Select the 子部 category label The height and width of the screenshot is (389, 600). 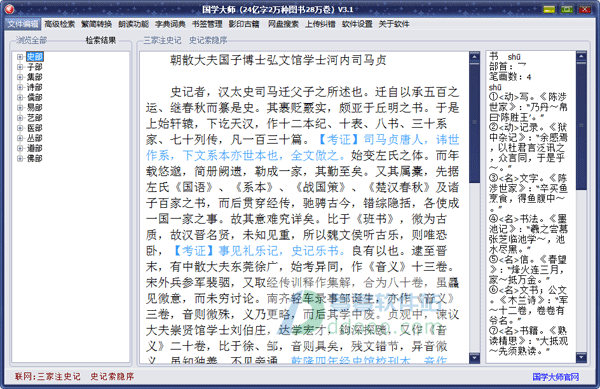pos(34,67)
